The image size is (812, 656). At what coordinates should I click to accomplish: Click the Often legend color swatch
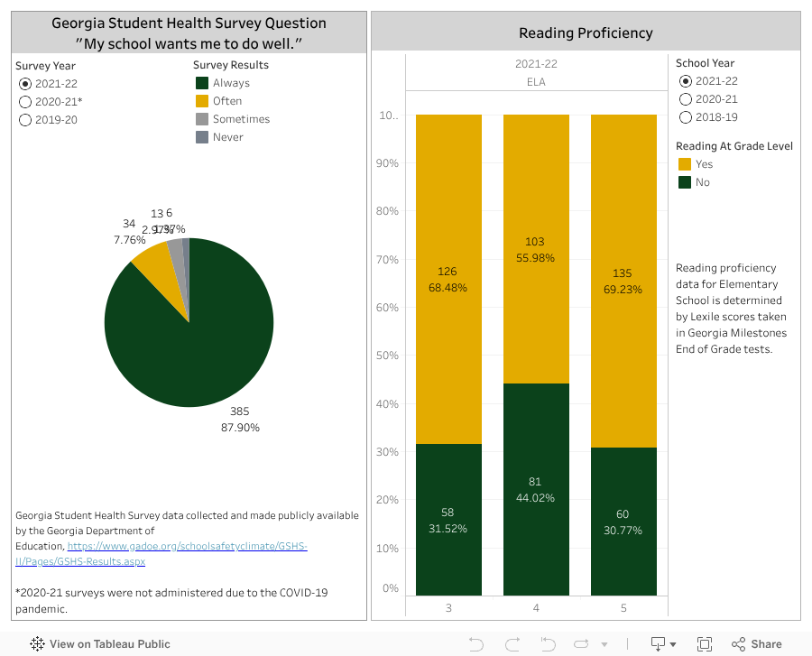click(x=202, y=101)
